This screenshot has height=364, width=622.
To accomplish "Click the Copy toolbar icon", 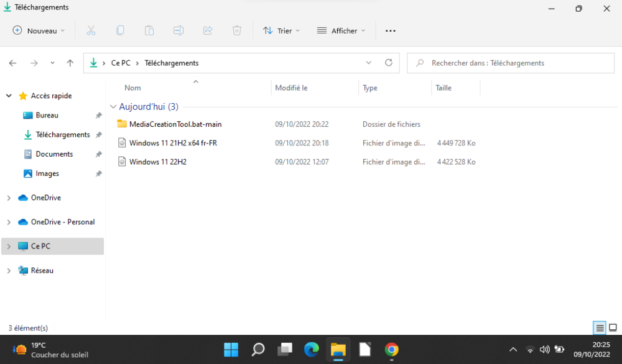I will point(120,30).
